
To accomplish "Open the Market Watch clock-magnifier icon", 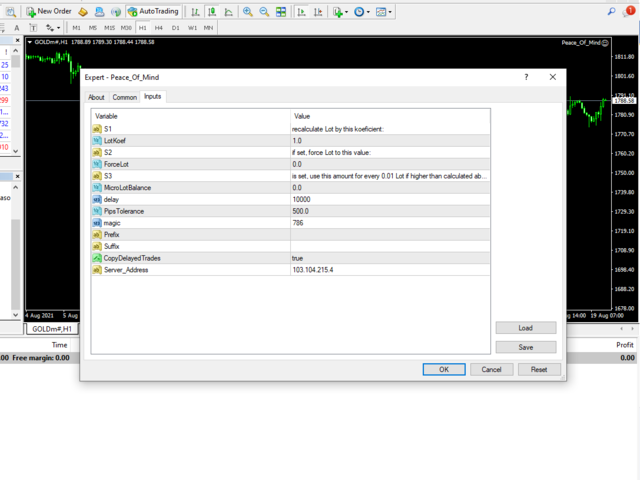I will tap(11, 12).
